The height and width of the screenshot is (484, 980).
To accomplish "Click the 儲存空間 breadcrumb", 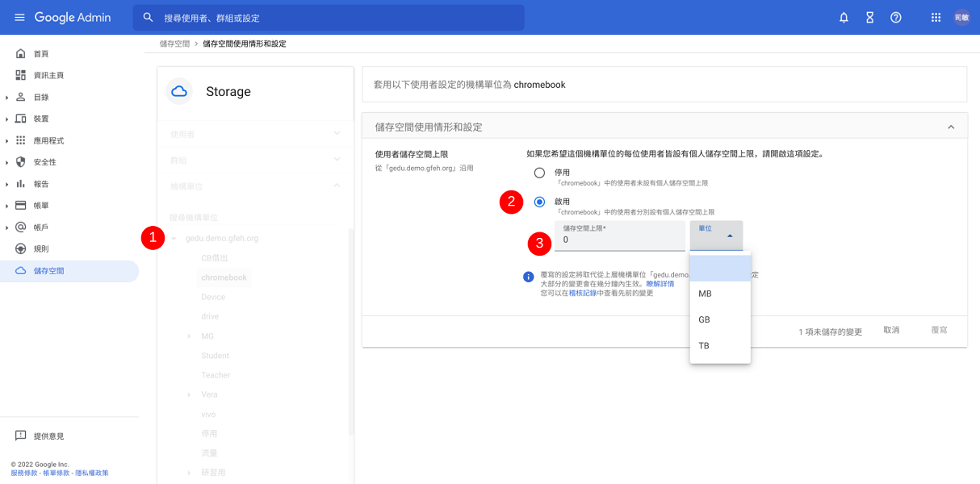I will tap(175, 44).
